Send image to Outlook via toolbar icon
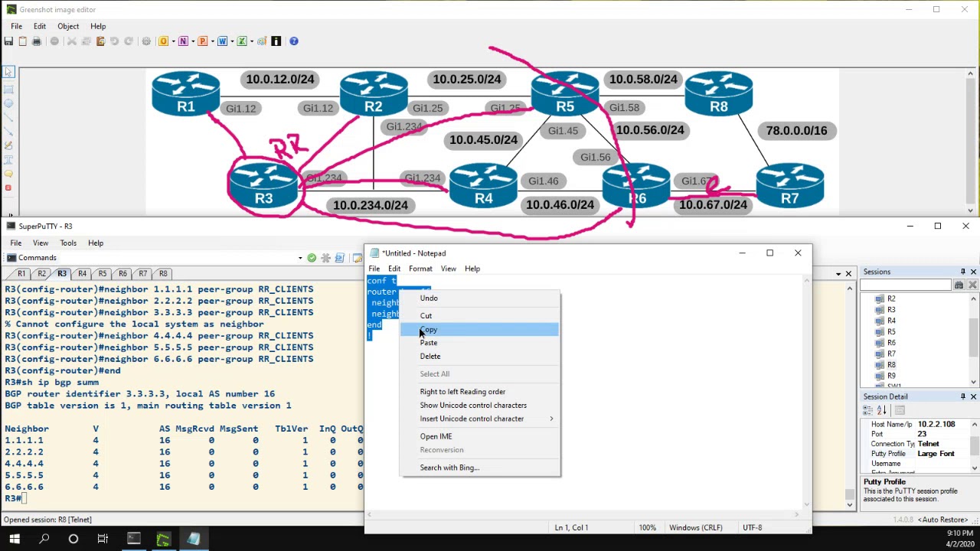Image resolution: width=980 pixels, height=551 pixels. (163, 41)
